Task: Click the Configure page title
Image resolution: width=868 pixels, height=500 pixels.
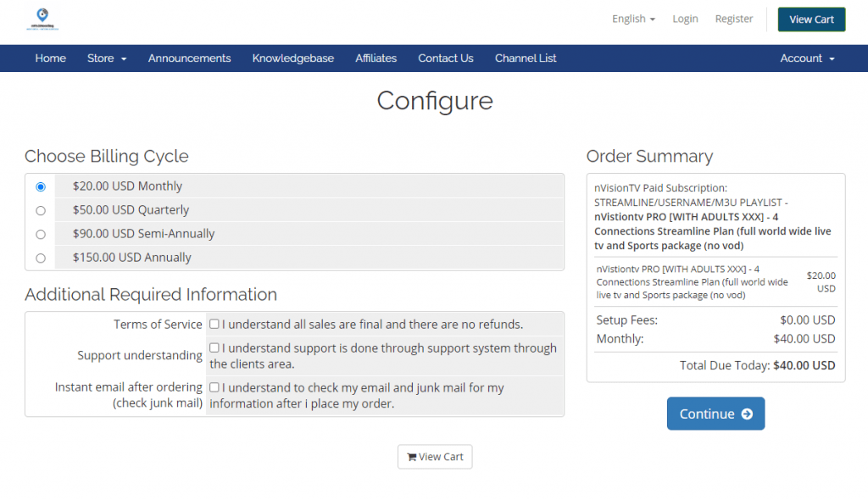Action: [x=435, y=102]
